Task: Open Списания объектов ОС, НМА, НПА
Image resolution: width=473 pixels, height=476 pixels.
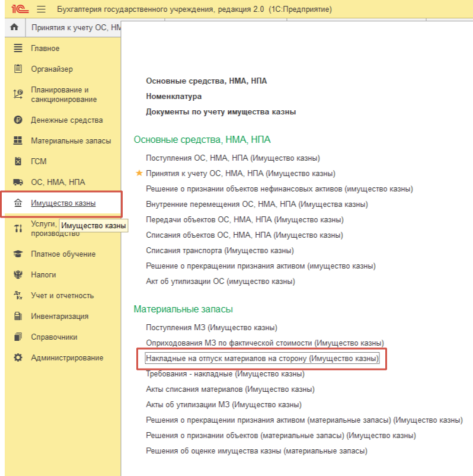Action: tap(244, 235)
